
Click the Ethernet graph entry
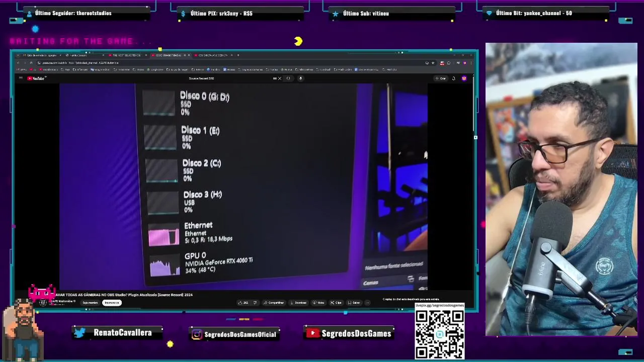(x=190, y=234)
